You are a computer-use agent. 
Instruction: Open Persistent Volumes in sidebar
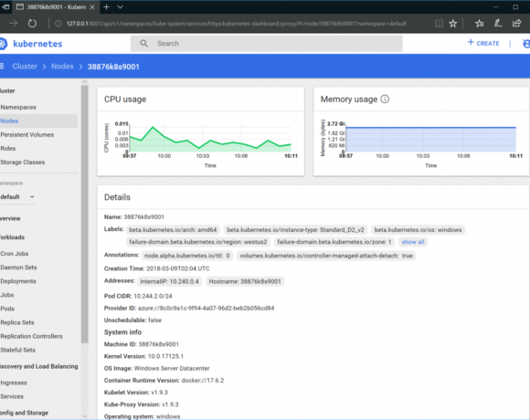[27, 135]
